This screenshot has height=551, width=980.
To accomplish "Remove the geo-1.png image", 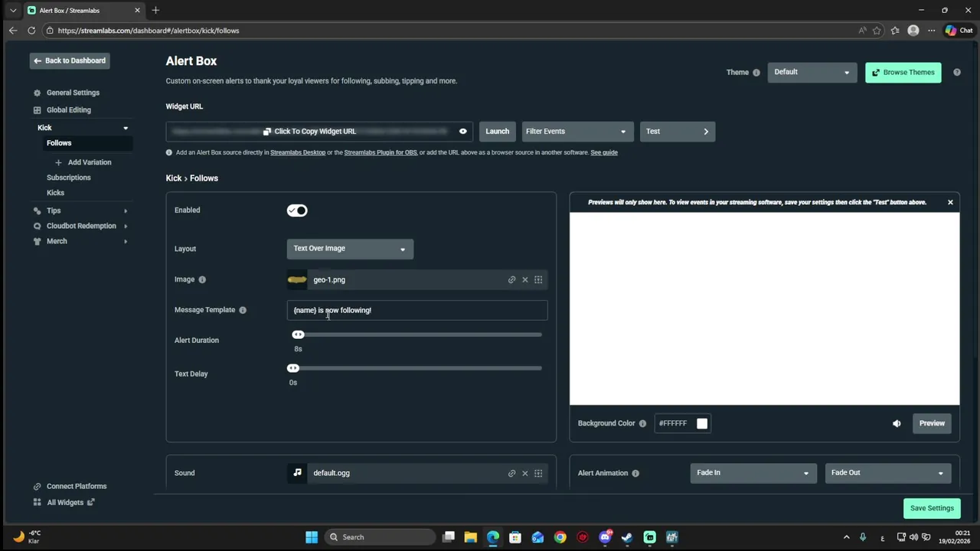I will click(525, 280).
